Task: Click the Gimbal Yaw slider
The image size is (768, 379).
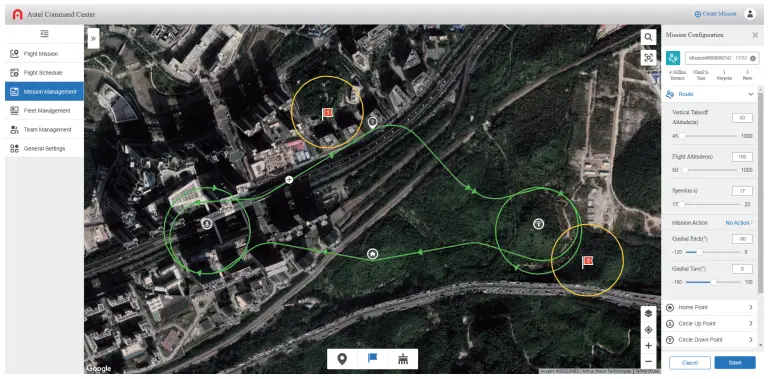Action: pyautogui.click(x=713, y=282)
